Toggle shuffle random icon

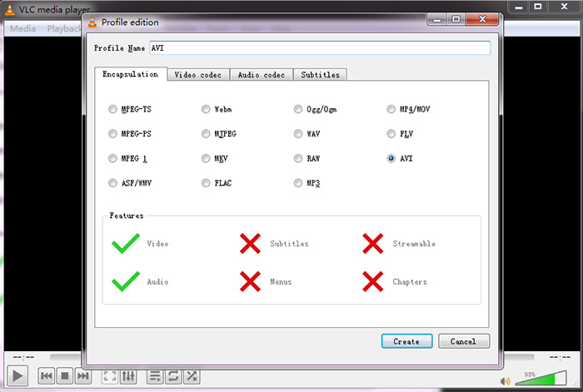pos(192,376)
